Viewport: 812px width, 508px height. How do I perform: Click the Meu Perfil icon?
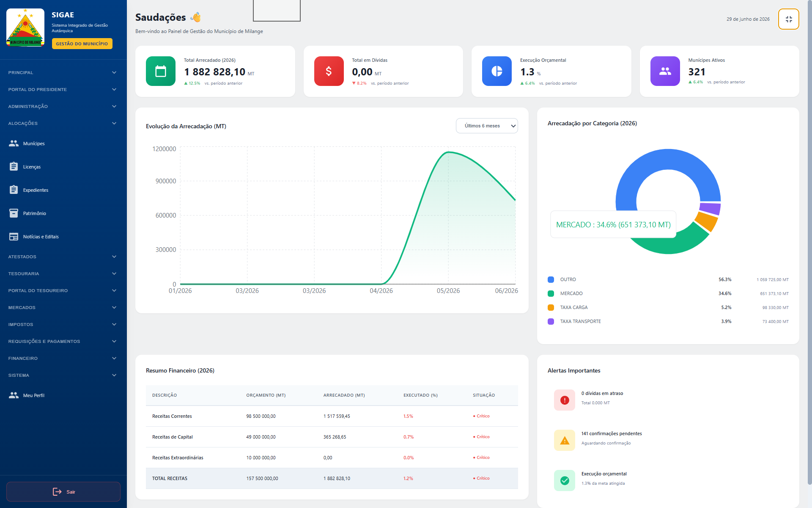[14, 395]
